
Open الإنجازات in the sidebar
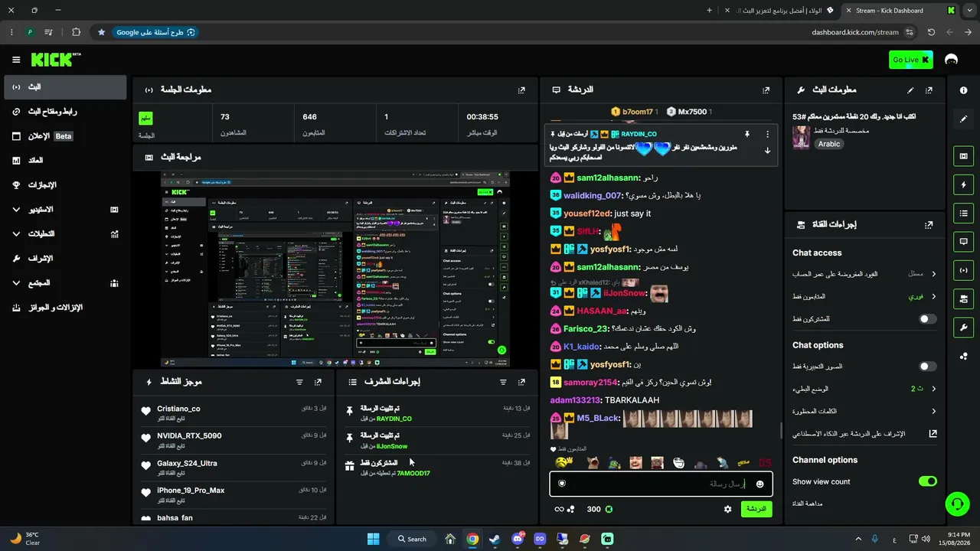point(65,185)
